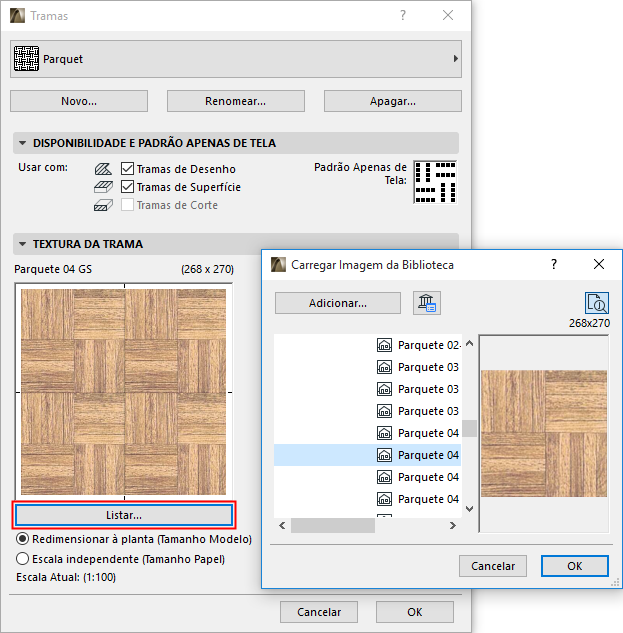Click the image icon of the Parquete 02 row
The width and height of the screenshot is (623, 633).
tap(384, 345)
